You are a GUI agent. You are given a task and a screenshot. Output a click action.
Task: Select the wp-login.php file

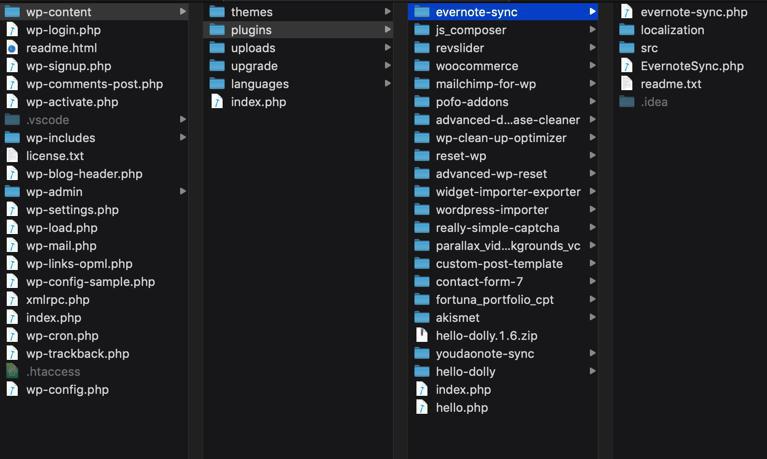click(63, 30)
